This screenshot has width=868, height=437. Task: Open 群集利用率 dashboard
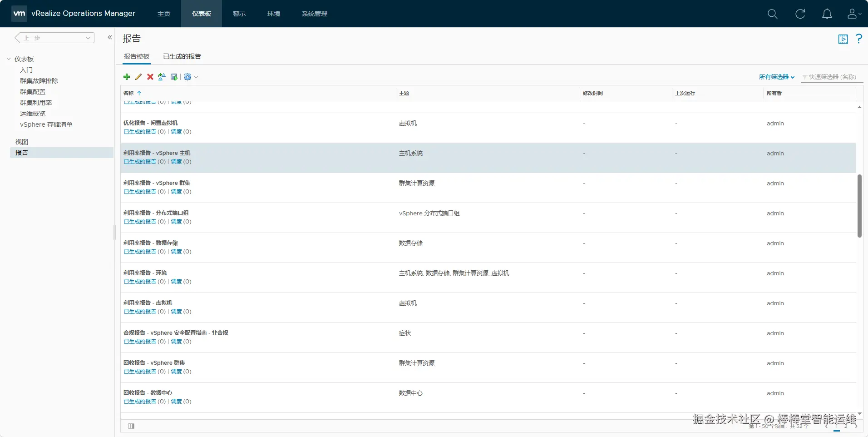click(x=36, y=103)
